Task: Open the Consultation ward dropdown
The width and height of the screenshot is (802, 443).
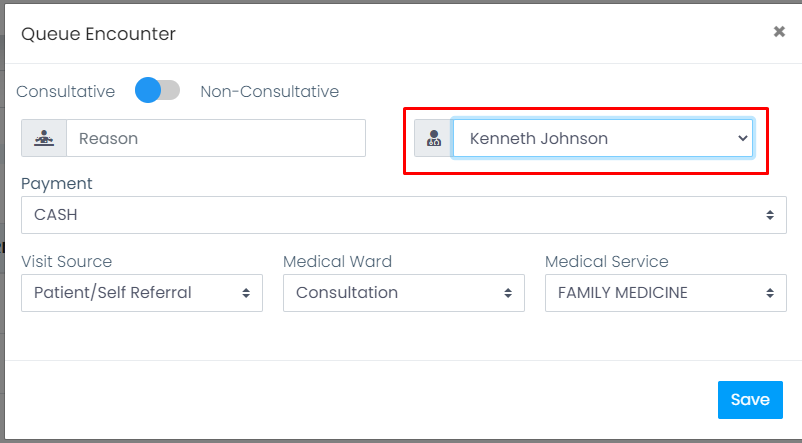Action: pos(404,293)
